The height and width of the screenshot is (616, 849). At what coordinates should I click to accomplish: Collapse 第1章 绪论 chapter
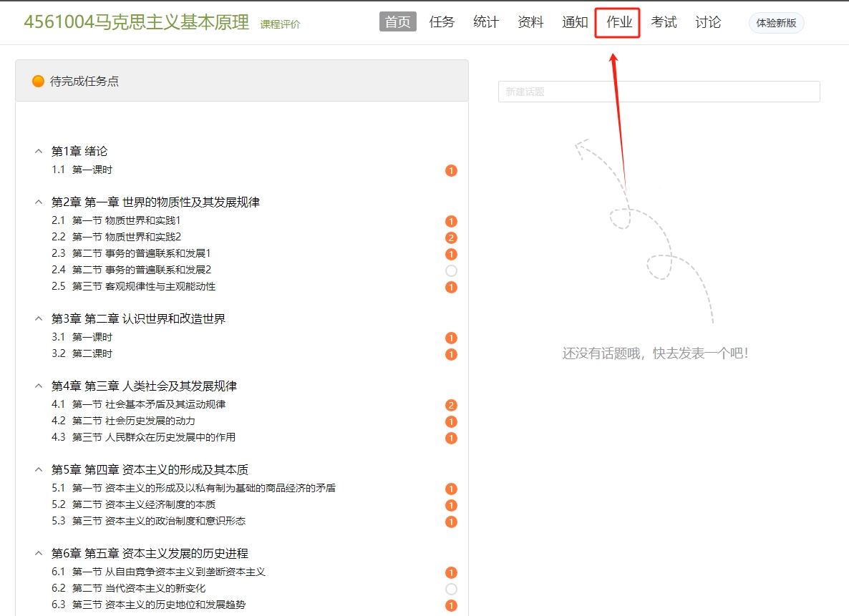click(39, 151)
